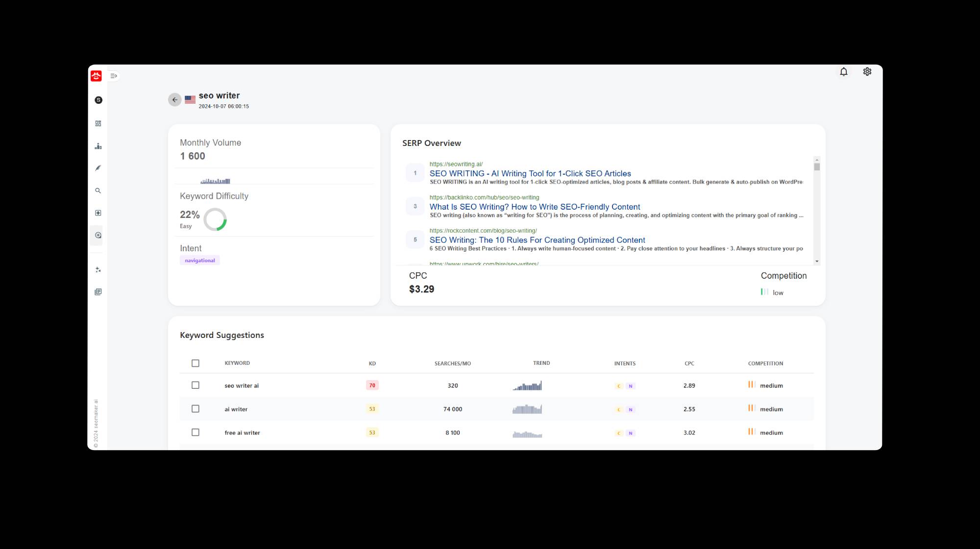This screenshot has height=549, width=980.
Task: Tick the checkbox for "seo writer ai"
Action: click(x=196, y=385)
